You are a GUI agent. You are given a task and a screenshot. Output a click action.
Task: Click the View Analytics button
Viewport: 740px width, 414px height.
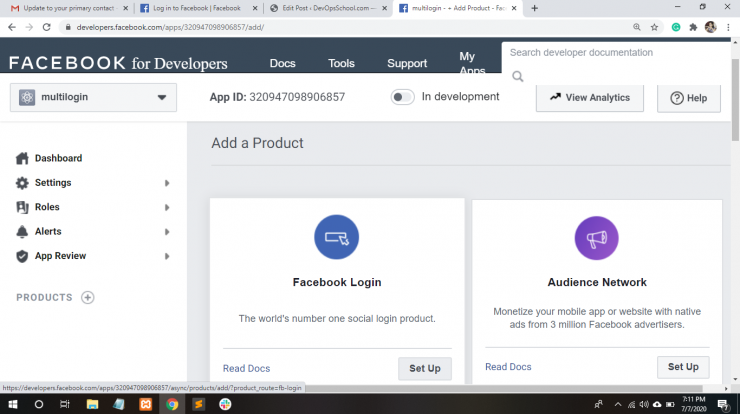(x=589, y=98)
